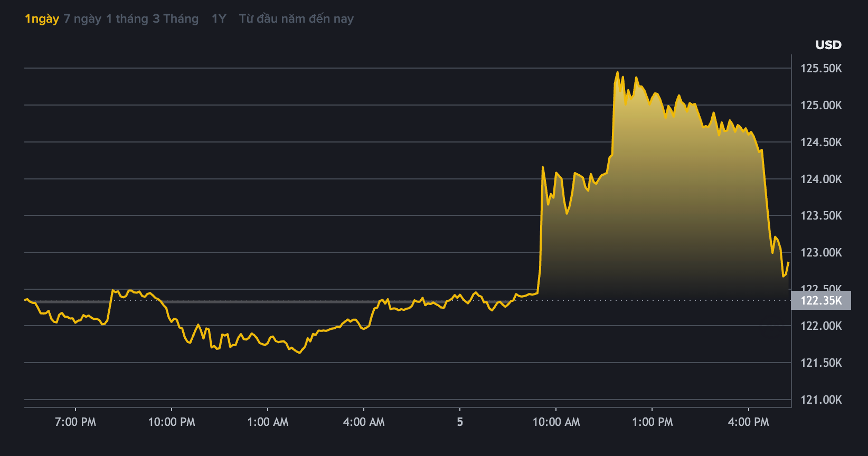Select the 124.00K price axis label
This screenshot has width=868, height=456.
(821, 179)
